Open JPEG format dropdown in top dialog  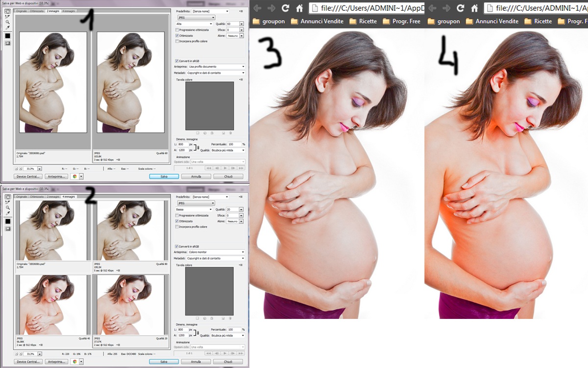(196, 18)
